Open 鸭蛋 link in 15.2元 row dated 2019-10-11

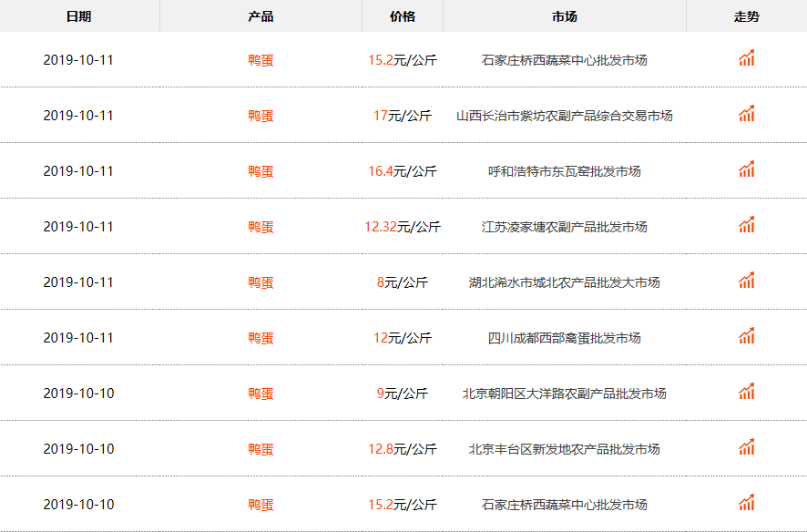click(260, 60)
